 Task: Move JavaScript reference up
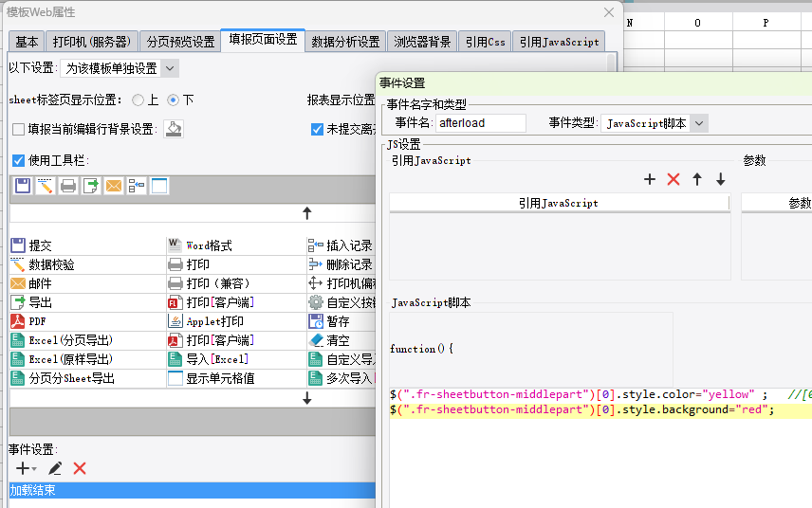(697, 179)
